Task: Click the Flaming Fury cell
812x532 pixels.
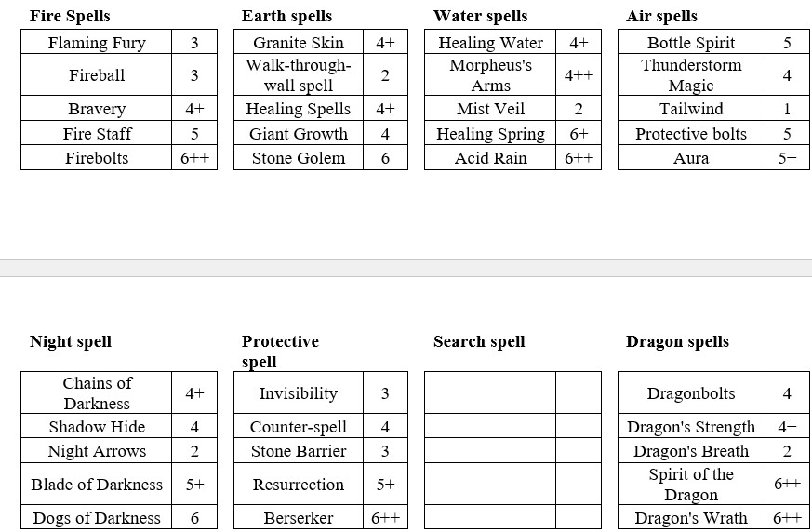Action: click(97, 42)
